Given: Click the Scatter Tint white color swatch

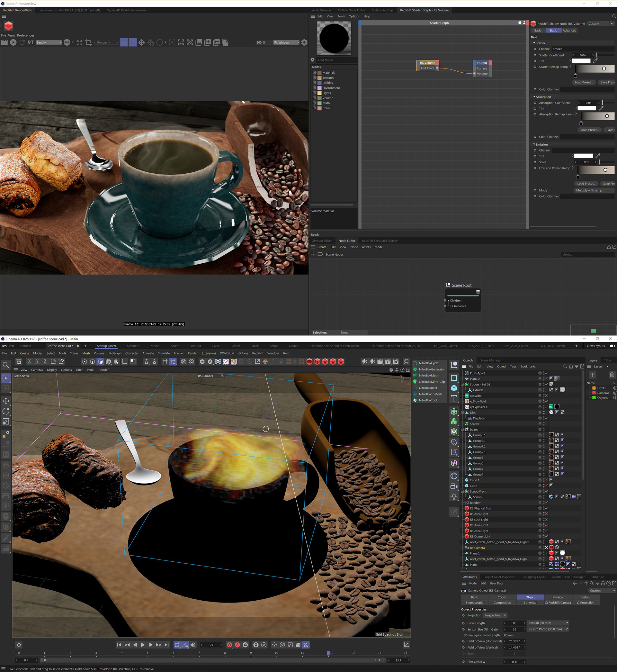Looking at the screenshot, I should pos(581,61).
